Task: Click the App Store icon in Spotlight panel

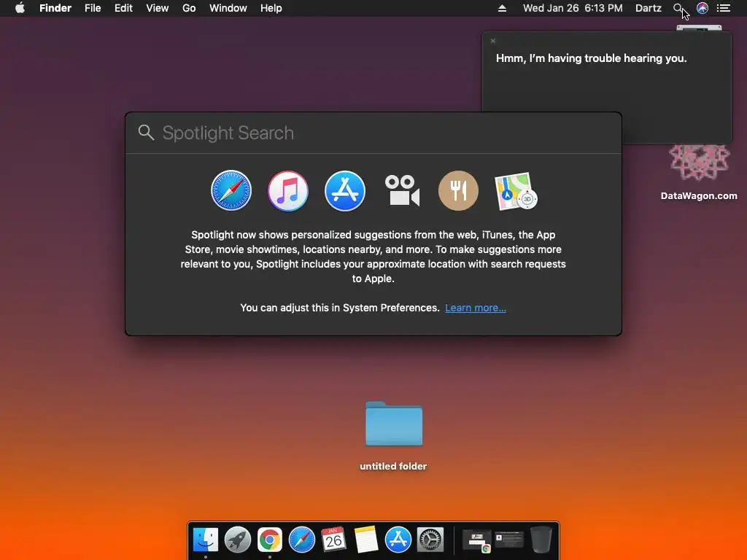Action: coord(345,190)
